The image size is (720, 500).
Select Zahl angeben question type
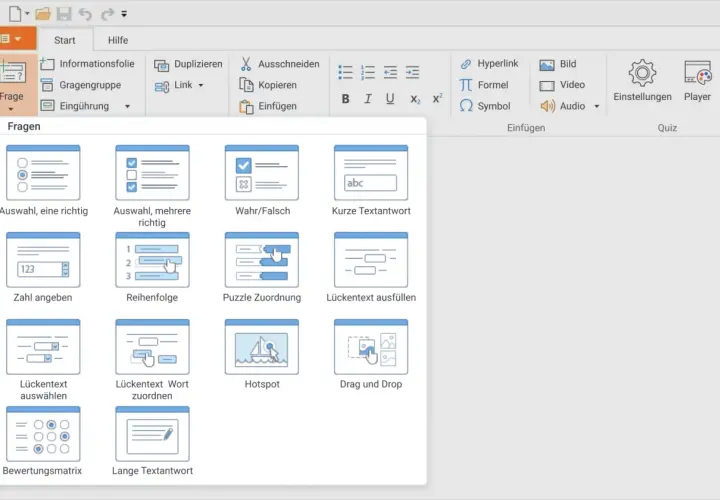pos(43,267)
